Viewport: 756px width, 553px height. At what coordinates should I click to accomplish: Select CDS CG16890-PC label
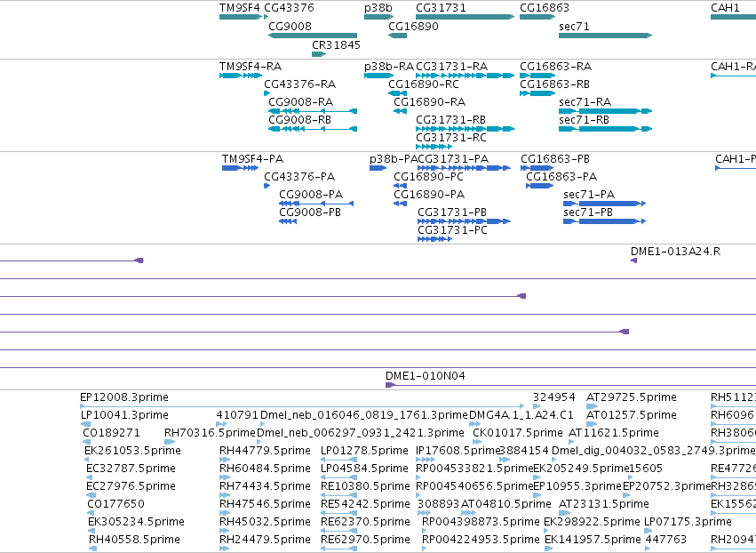coord(428,177)
